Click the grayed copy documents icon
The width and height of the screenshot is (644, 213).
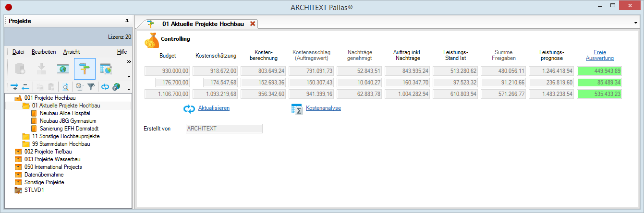[x=40, y=87]
